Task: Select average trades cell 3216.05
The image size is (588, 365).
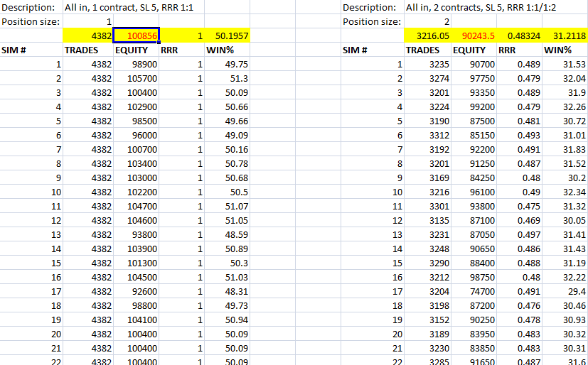Action: click(x=428, y=36)
